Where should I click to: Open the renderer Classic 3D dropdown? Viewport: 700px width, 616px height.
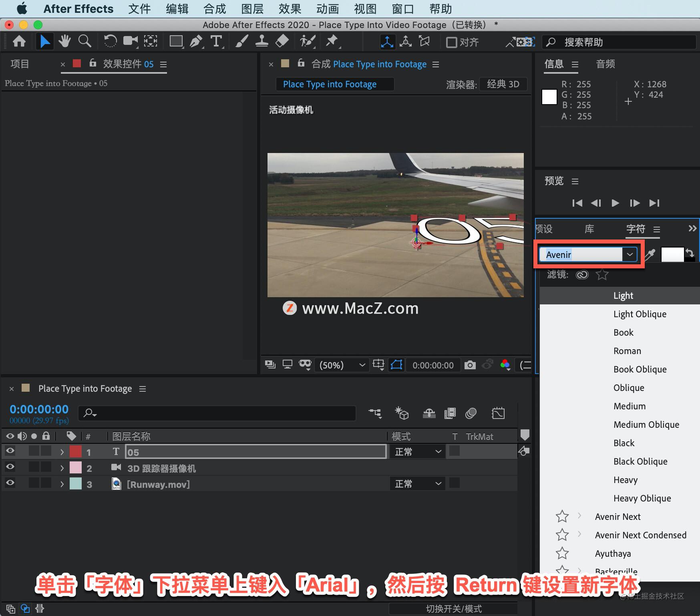(x=503, y=84)
